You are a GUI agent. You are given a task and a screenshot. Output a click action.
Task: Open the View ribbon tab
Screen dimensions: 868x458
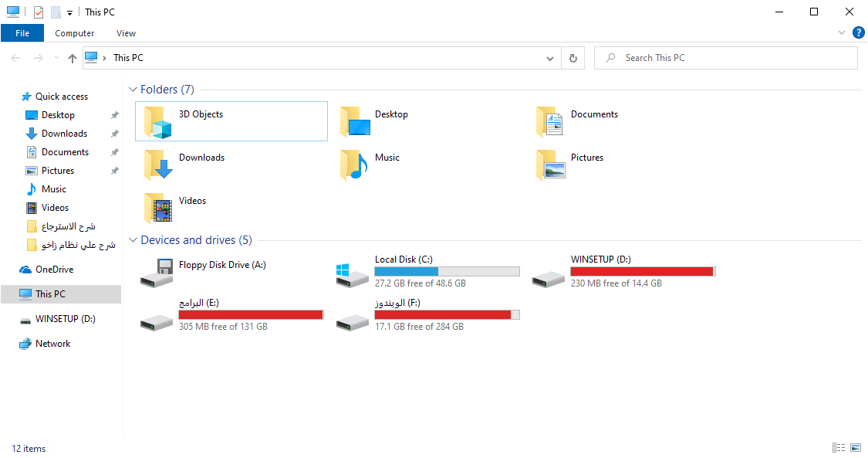(126, 33)
